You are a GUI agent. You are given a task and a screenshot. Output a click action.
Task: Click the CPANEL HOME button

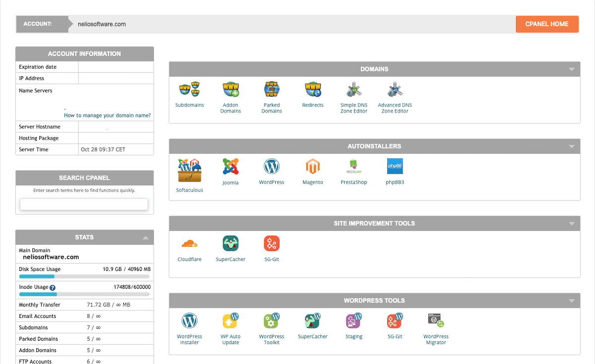tap(547, 24)
